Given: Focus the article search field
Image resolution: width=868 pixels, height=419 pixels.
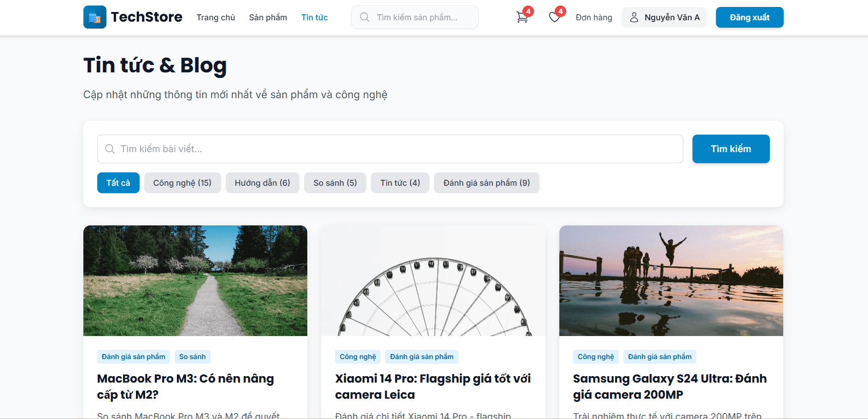Looking at the screenshot, I should [x=390, y=149].
